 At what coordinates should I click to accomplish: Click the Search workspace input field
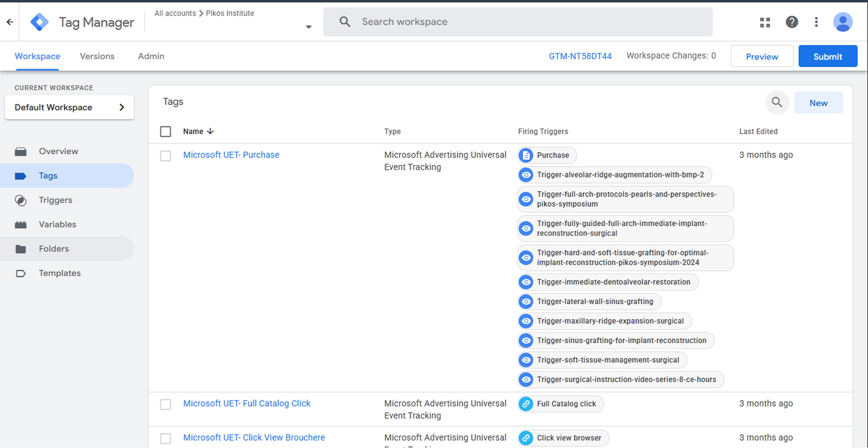click(x=518, y=22)
